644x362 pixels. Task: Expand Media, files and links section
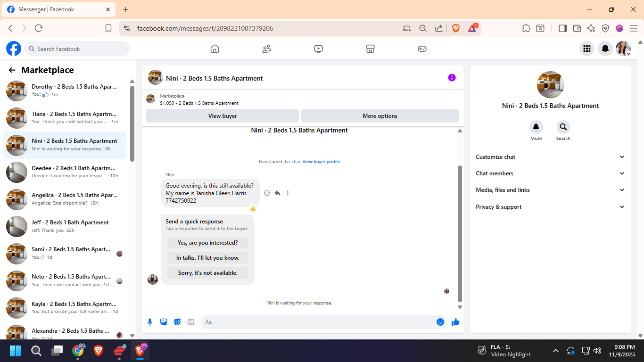[550, 190]
